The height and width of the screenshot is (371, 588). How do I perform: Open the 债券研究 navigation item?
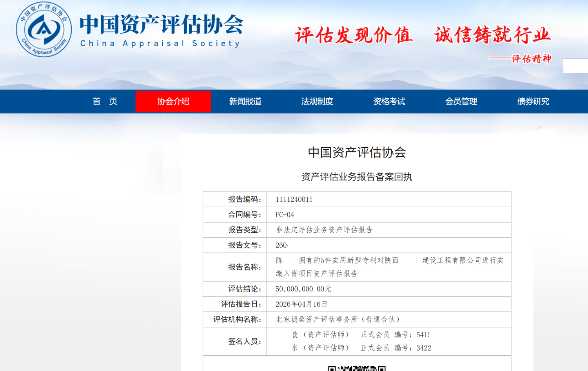pyautogui.click(x=533, y=101)
